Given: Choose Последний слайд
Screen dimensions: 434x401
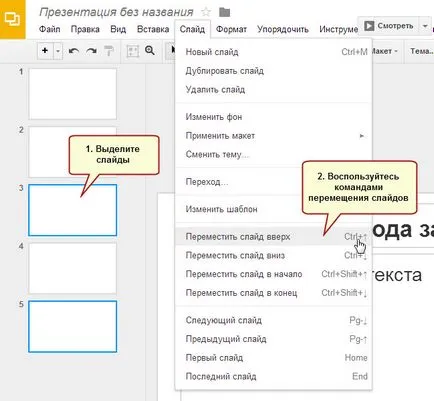Looking at the screenshot, I should coord(273,376).
